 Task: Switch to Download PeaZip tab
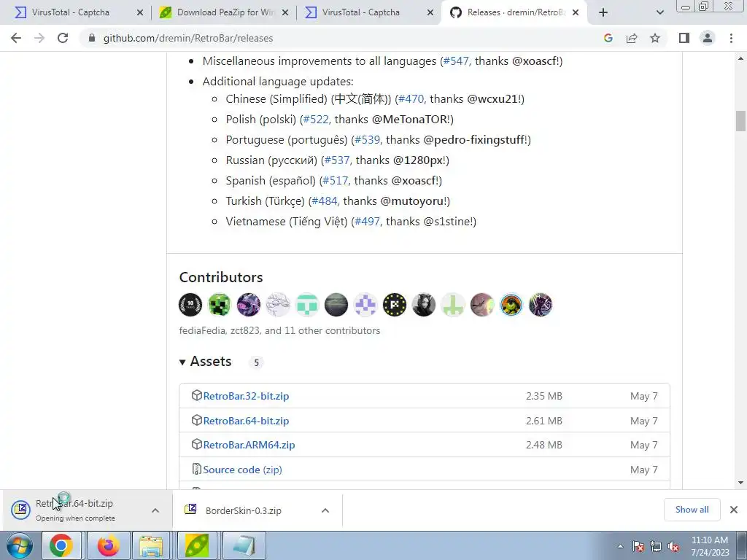tap(225, 12)
